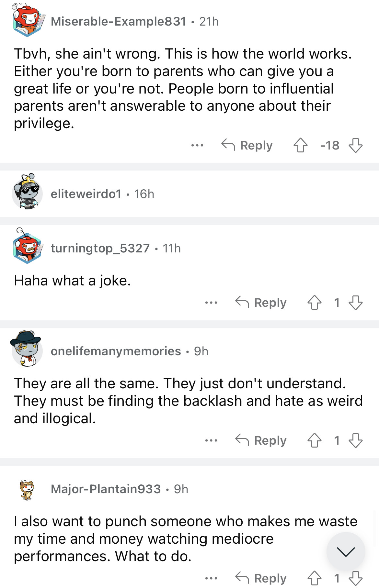Image resolution: width=379 pixels, height=588 pixels.
Task: Open Miserable-Example831's profile via username
Action: (x=119, y=22)
